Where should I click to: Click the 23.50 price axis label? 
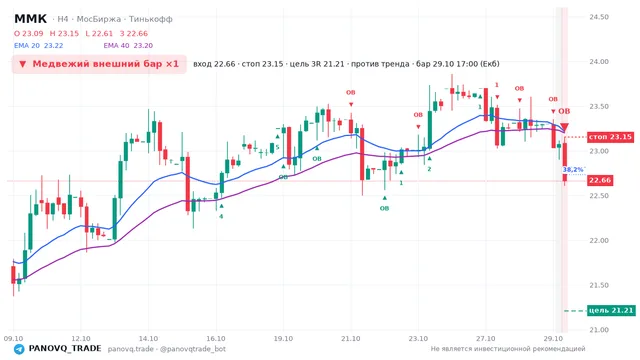[x=599, y=107]
